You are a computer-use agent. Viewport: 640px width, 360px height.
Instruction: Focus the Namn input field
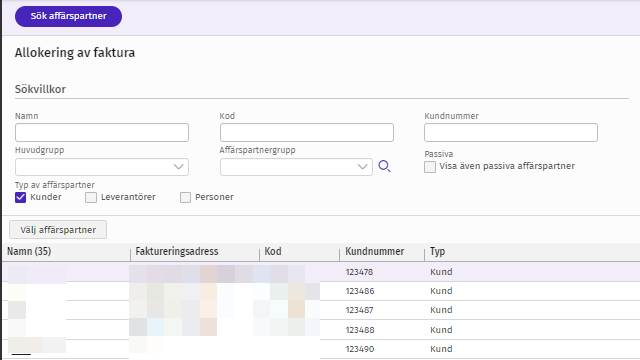[x=102, y=133]
